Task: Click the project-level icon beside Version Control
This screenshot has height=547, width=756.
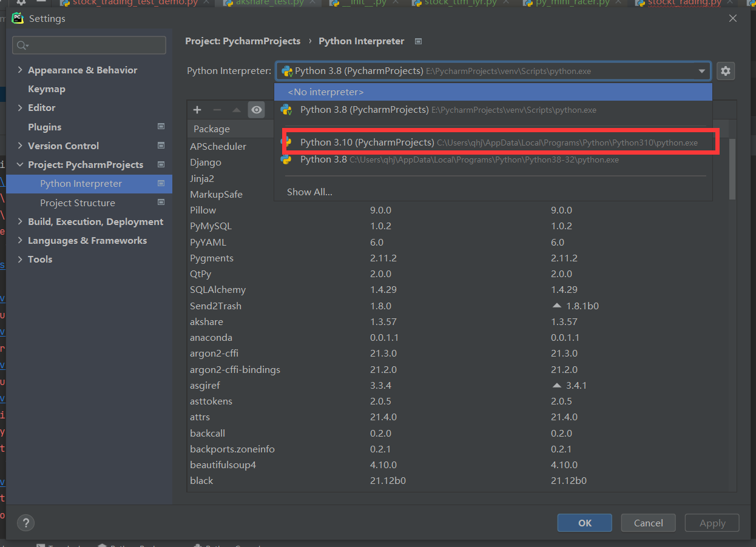Action: pos(161,146)
